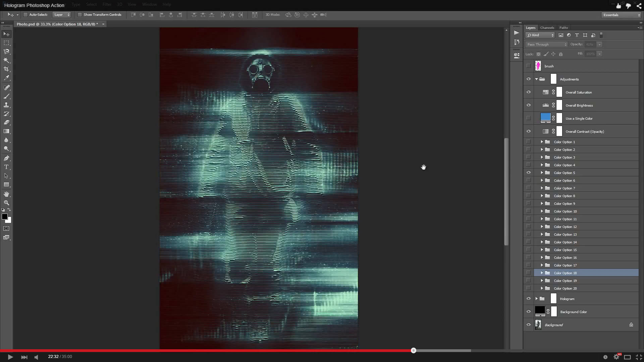Screen dimensions: 644x362
Task: Click the Pen tool icon
Action: 6,158
